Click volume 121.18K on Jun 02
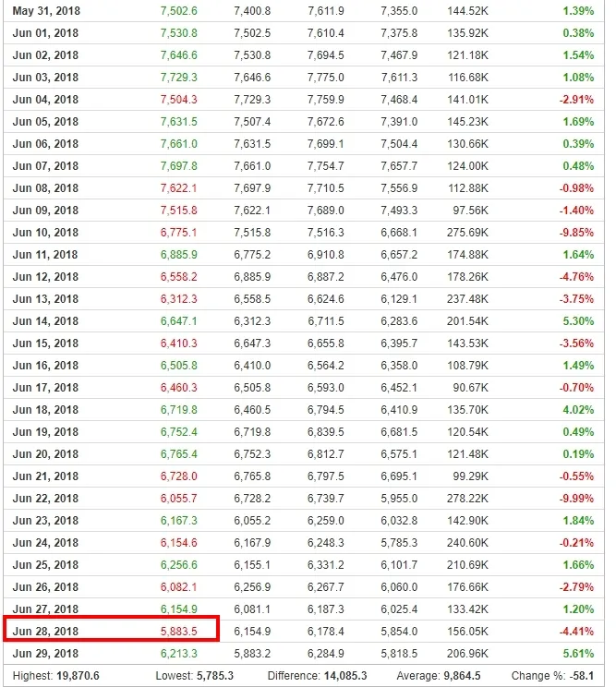This screenshot has height=687, width=616. pos(467,55)
